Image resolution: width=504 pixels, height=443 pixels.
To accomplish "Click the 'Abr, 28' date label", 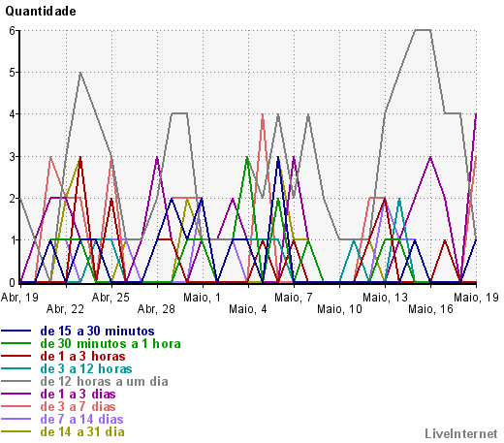I will 156,309.
